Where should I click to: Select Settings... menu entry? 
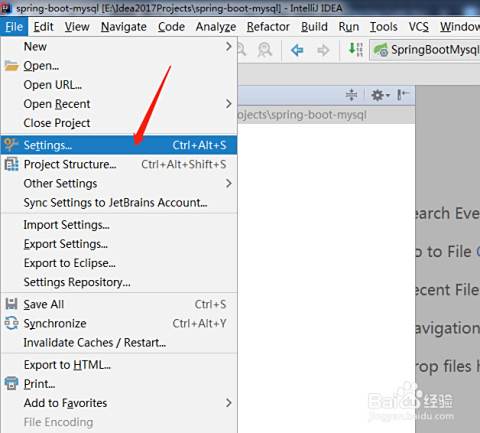(x=119, y=145)
